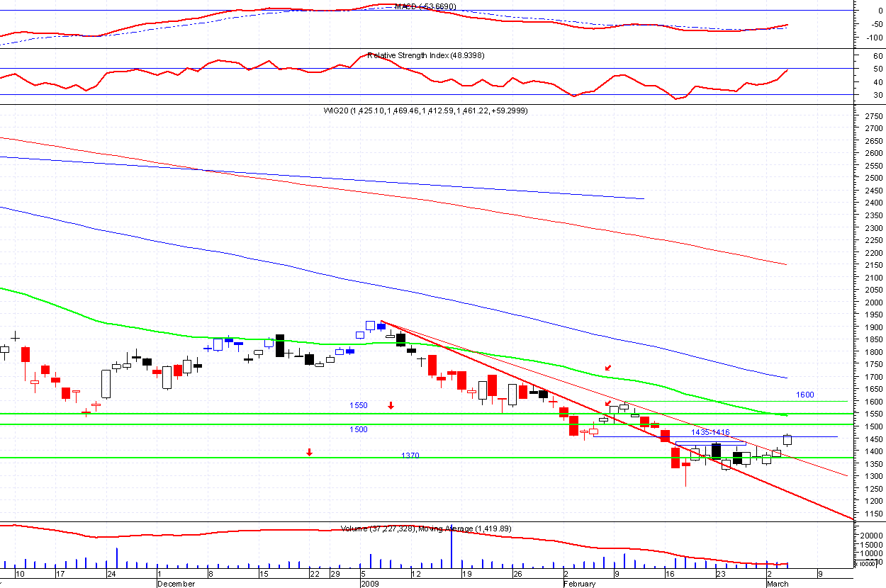Click the 24 date label on the time axis

coord(111,574)
